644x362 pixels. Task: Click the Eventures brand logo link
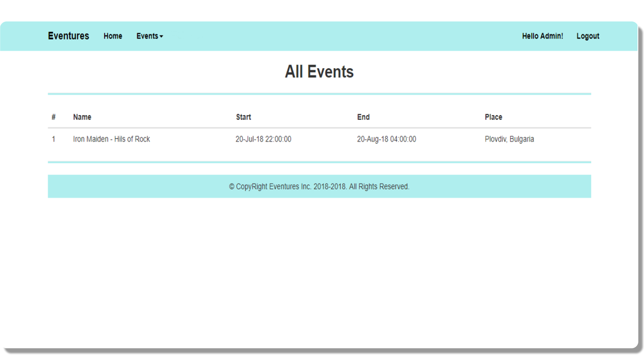coord(68,36)
